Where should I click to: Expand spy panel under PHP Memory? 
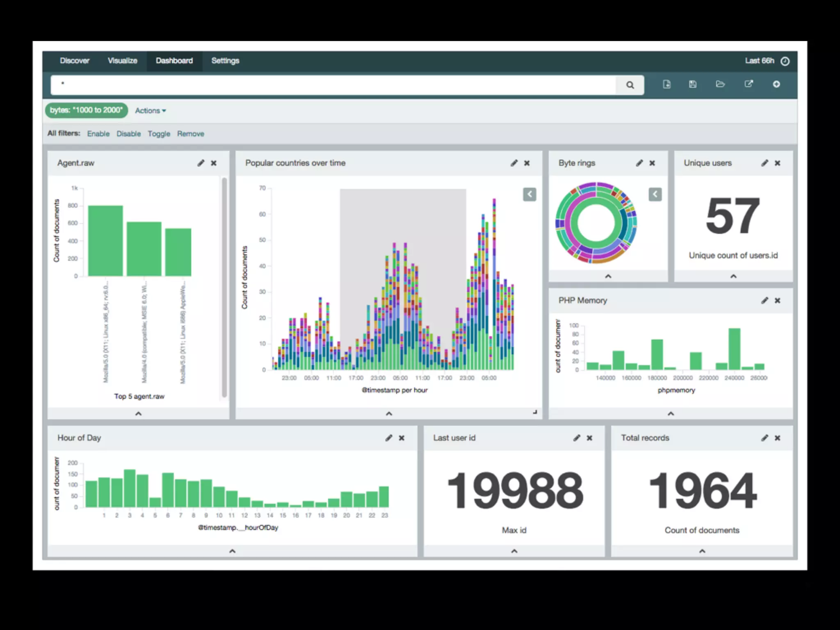[671, 413]
